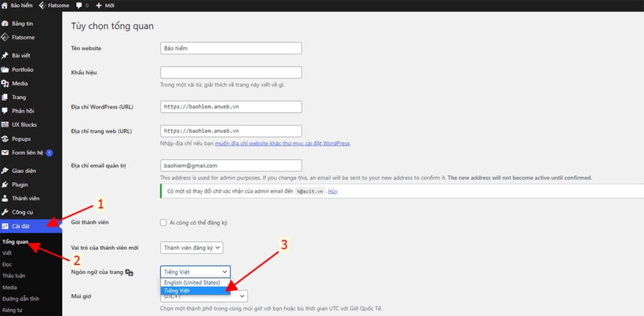Click the translation icon beside Ngôn ngữ của trang
Viewport: 644px width, 316px height.
pos(130,272)
